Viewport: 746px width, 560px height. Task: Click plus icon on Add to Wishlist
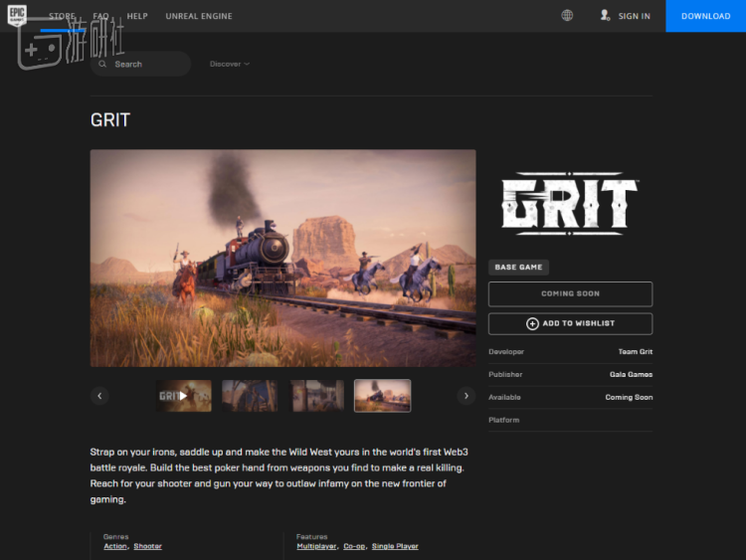point(532,323)
